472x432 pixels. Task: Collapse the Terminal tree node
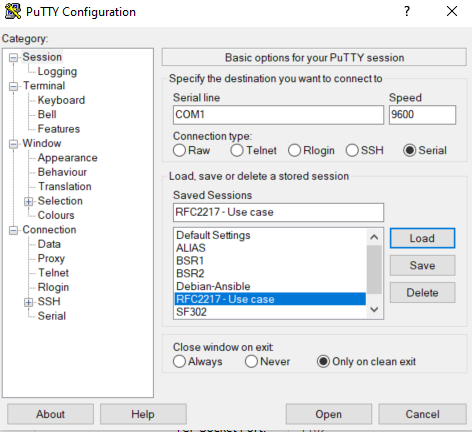[x=13, y=86]
